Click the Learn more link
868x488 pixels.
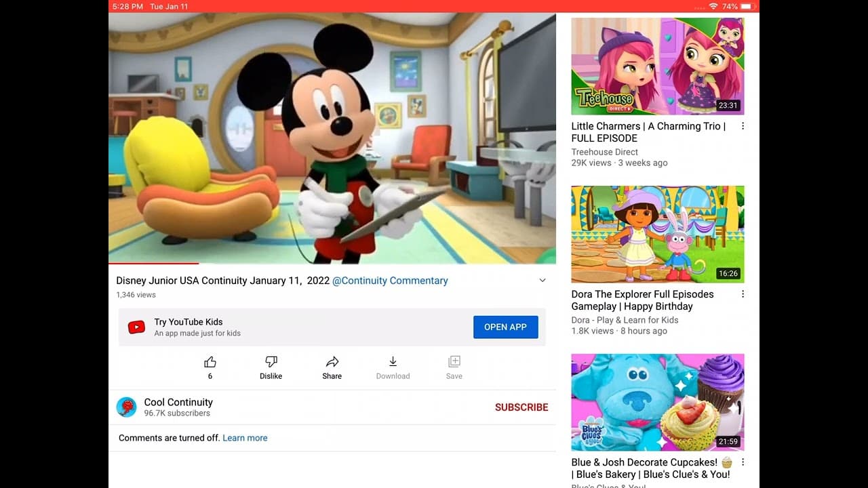pyautogui.click(x=245, y=438)
